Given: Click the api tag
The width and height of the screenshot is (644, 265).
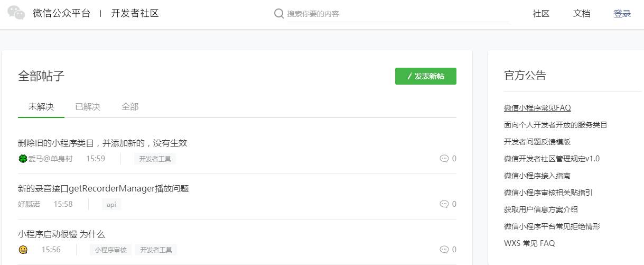Looking at the screenshot, I should coord(111,204).
